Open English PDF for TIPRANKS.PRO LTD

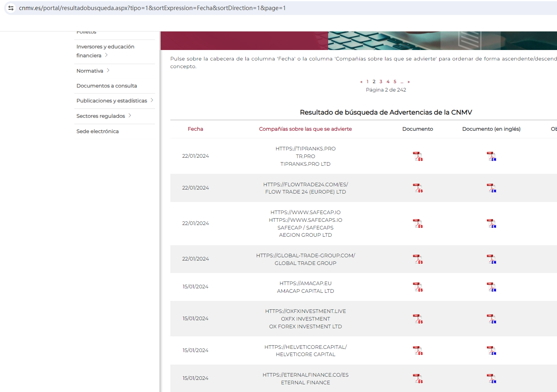[x=491, y=156]
